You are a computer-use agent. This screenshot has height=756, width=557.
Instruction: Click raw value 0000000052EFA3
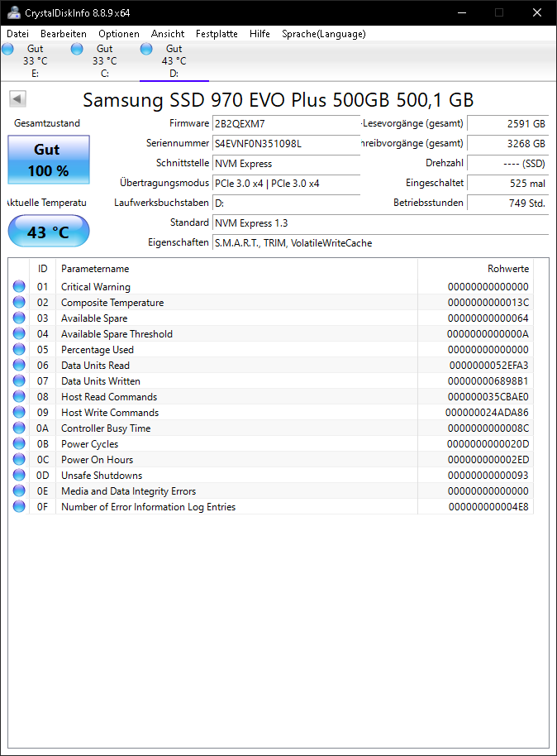click(488, 366)
